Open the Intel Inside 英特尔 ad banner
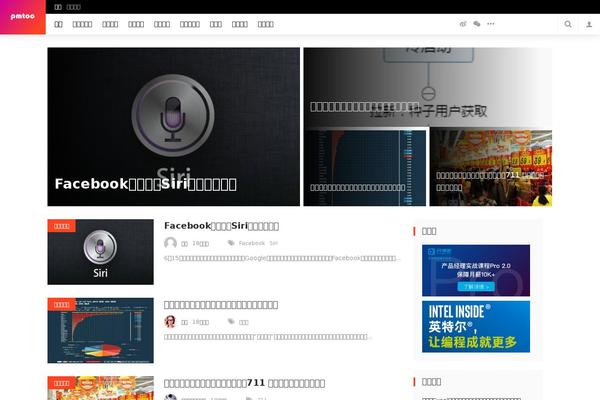Viewport: 600px width, 400px height. (476, 327)
